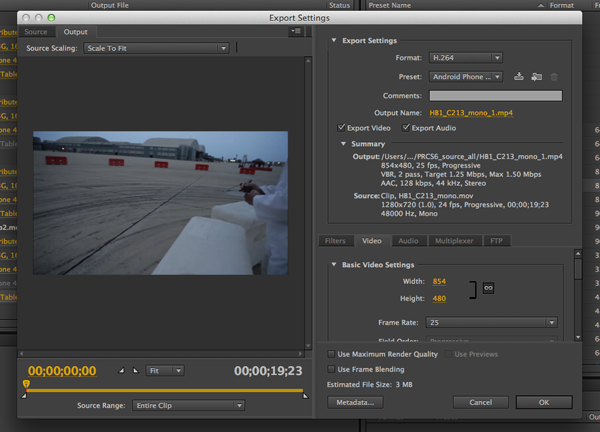
Task: Toggle the width/height aspect ratio link icon
Action: point(490,289)
